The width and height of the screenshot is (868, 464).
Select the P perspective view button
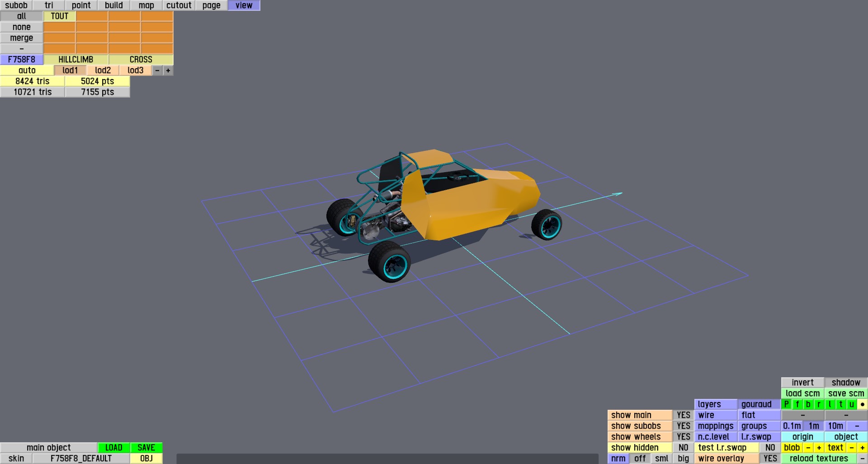point(787,404)
